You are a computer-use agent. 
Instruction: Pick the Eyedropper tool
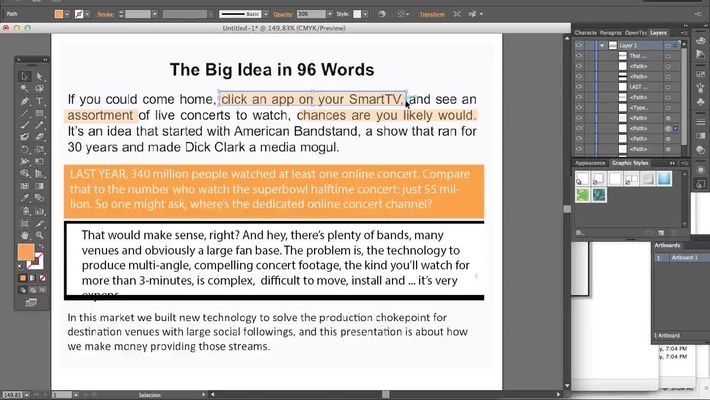(x=24, y=198)
